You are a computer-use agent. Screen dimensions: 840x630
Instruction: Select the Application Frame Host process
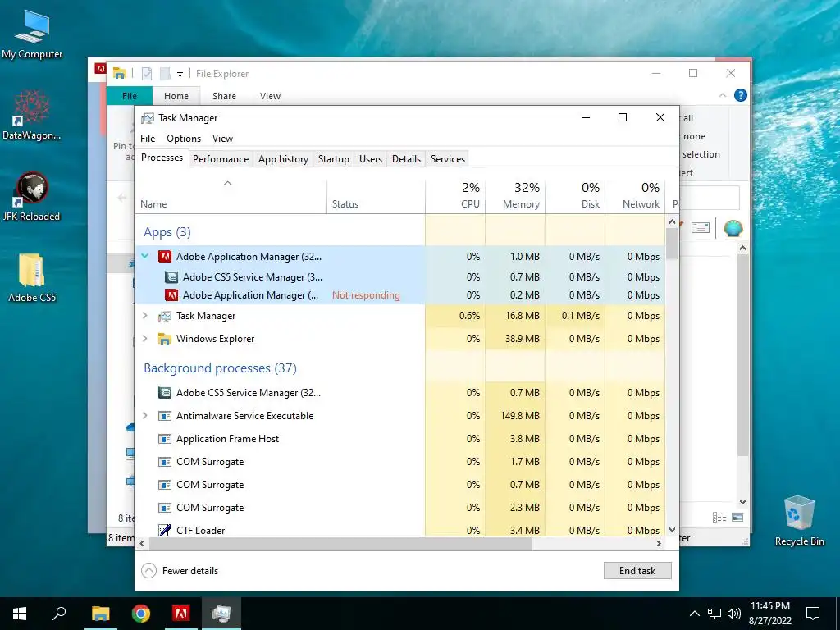(400, 439)
